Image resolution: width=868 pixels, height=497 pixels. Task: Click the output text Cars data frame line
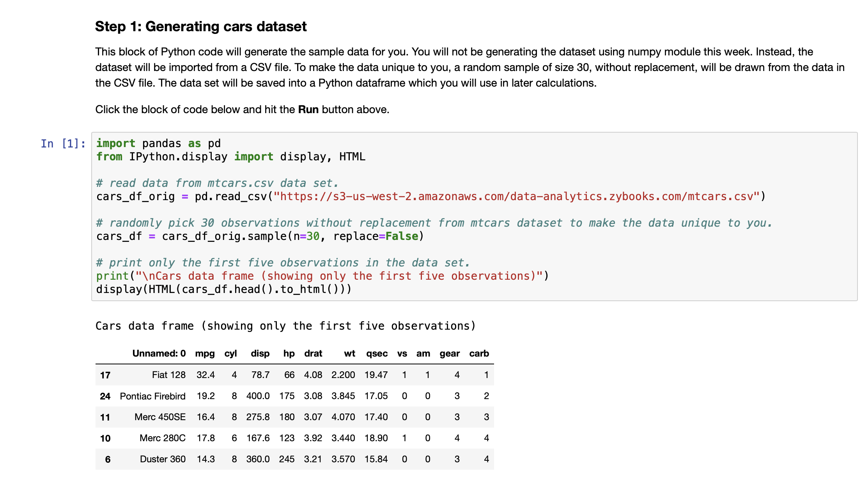(x=285, y=326)
